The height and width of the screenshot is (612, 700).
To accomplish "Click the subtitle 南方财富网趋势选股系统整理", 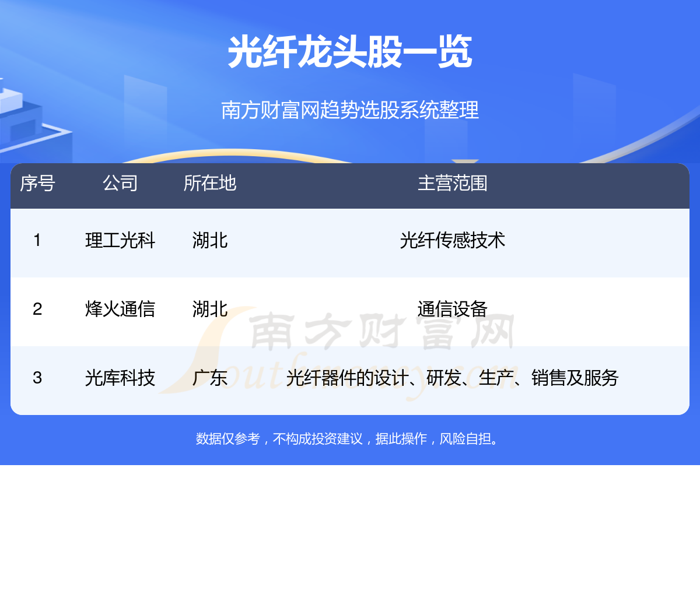I will tap(350, 110).
